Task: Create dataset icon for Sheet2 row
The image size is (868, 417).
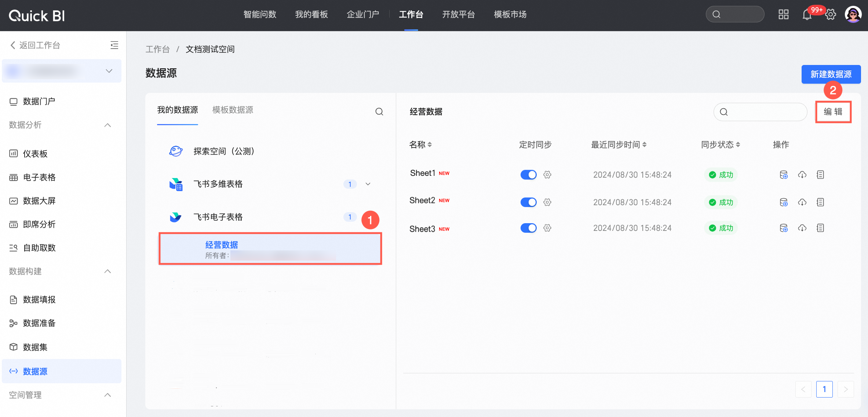Action: (784, 202)
